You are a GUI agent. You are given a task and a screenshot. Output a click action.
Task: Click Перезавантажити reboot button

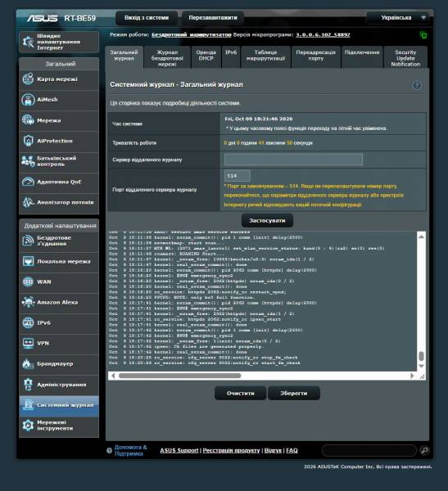(213, 18)
